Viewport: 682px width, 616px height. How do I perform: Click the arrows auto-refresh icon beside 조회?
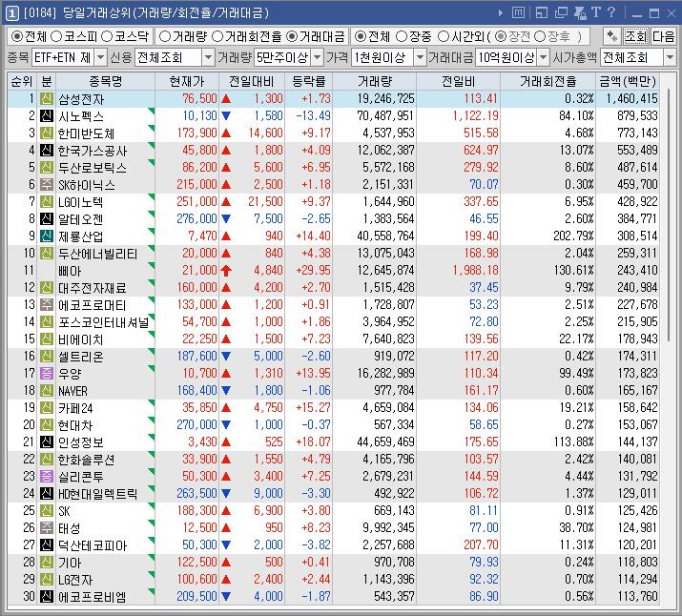(x=612, y=36)
